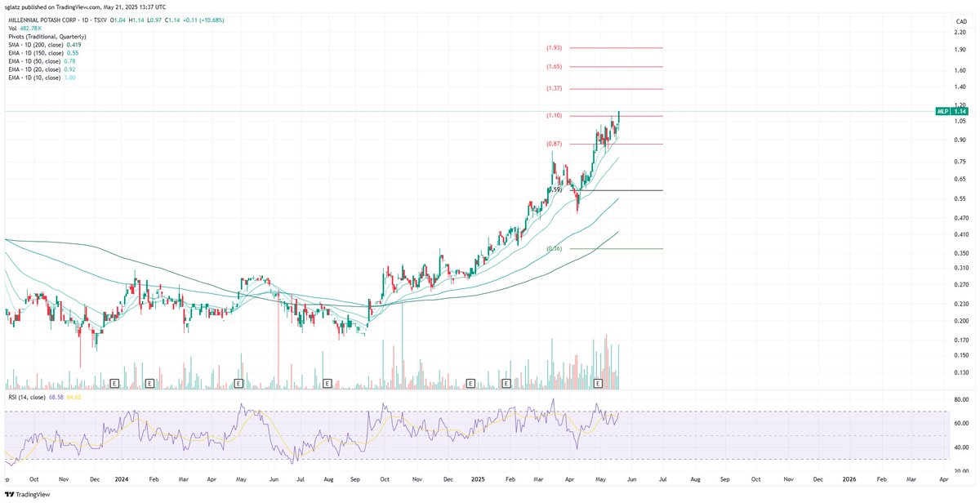Click the 2.20 price axis value

click(960, 32)
